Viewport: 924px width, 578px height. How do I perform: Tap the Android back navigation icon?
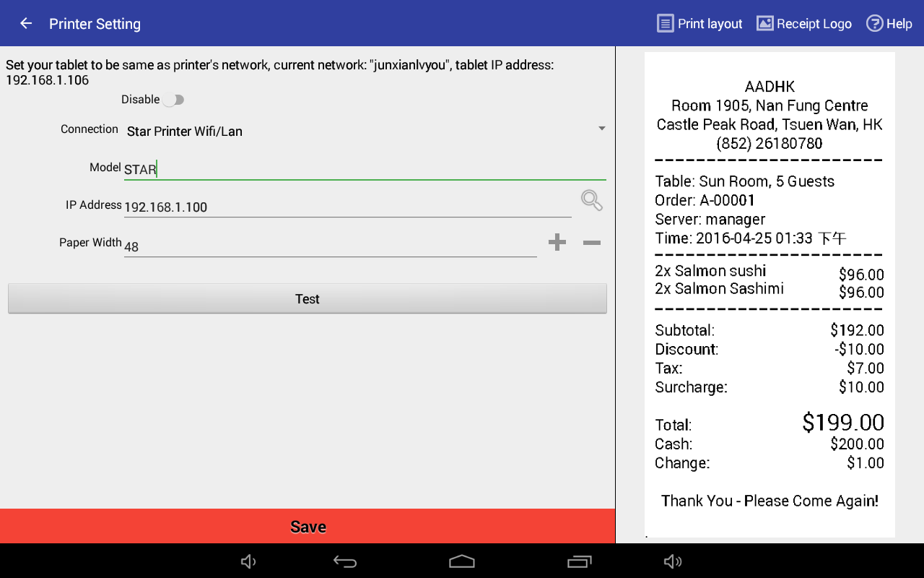345,561
